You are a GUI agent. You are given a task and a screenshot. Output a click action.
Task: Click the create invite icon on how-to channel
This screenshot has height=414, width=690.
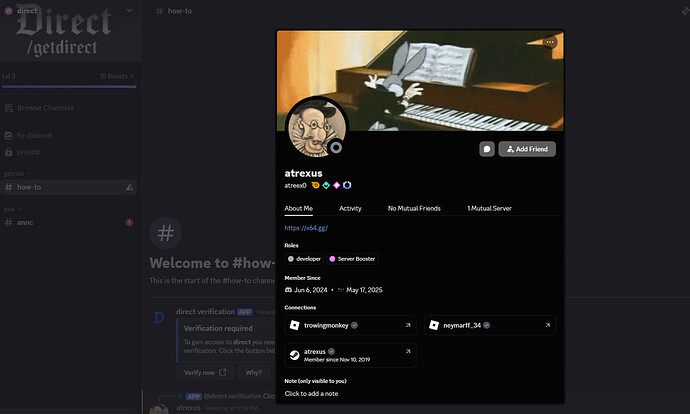(x=129, y=187)
